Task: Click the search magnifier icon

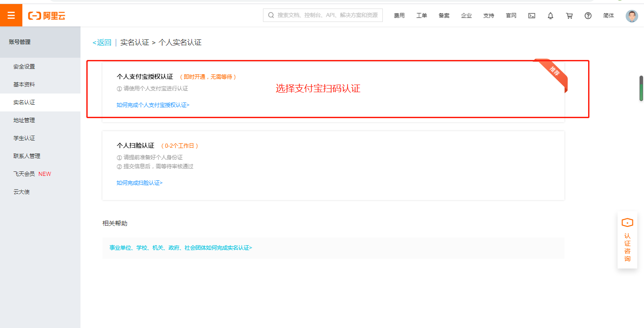Action: pyautogui.click(x=271, y=15)
